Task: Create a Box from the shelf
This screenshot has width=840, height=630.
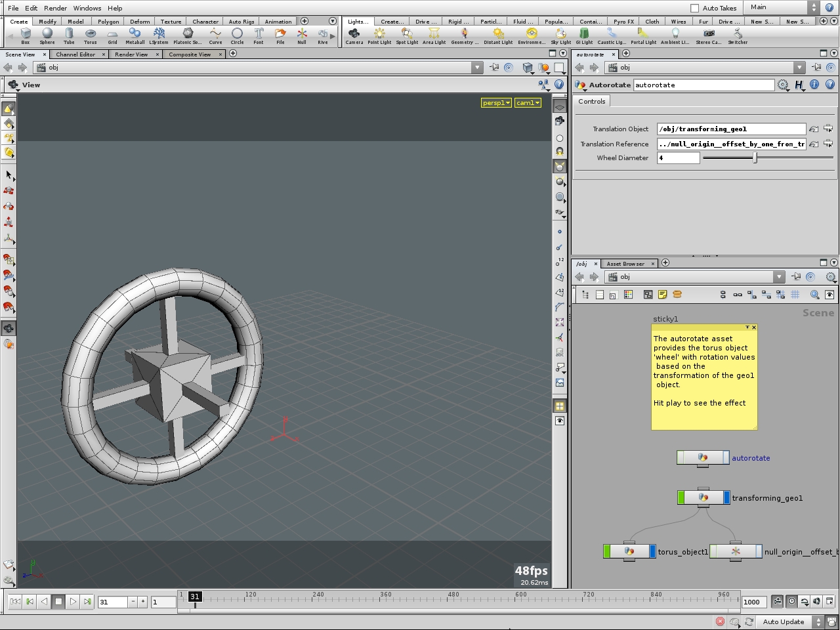Action: [x=26, y=35]
